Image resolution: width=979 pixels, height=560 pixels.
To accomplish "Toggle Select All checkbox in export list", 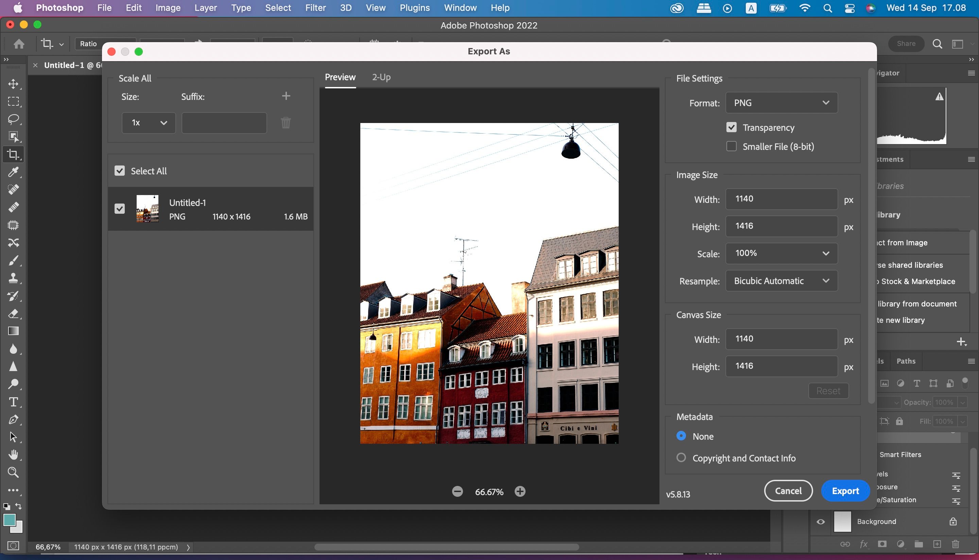I will coord(120,171).
